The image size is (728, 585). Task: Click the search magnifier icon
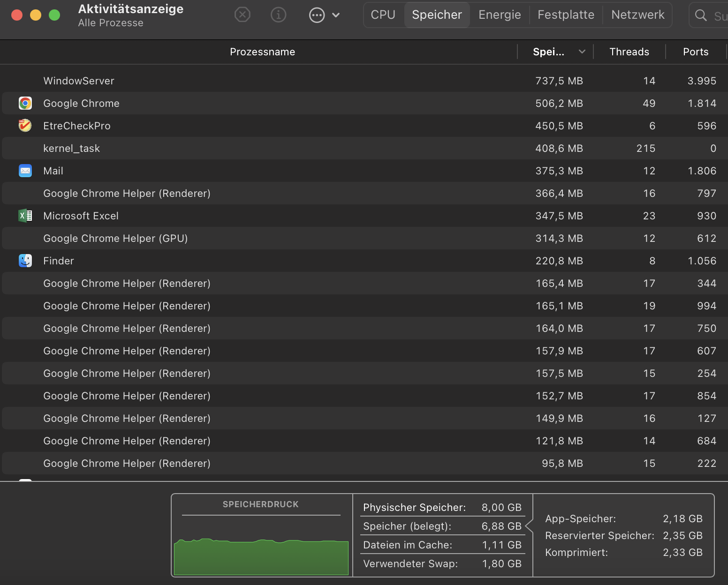coord(700,15)
